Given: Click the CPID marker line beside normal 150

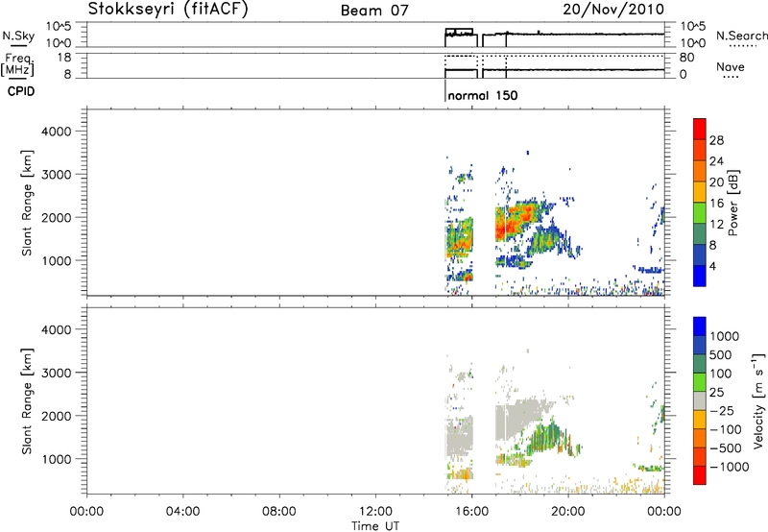Looking at the screenshot, I should coord(445,90).
